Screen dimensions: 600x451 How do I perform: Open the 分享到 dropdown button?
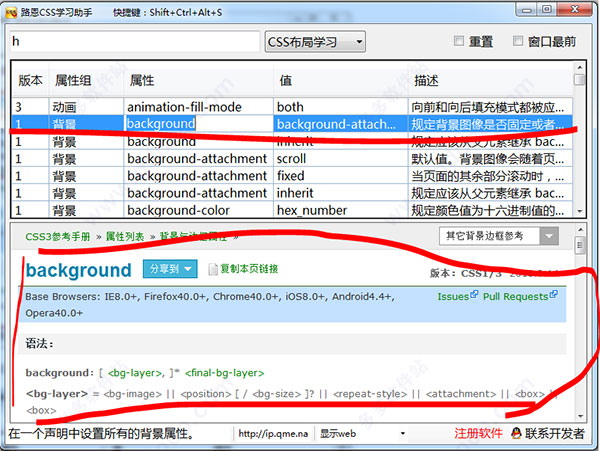click(x=170, y=269)
